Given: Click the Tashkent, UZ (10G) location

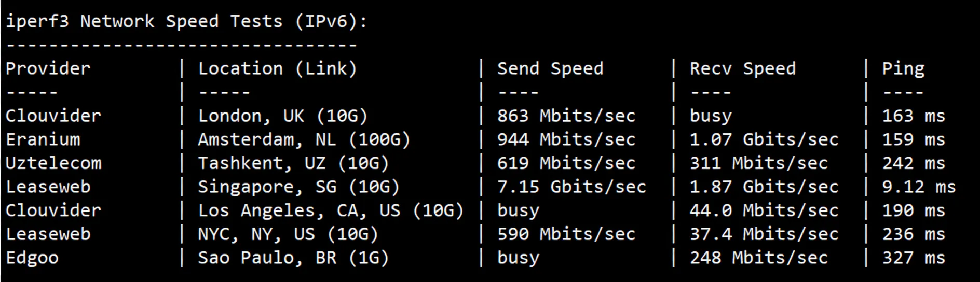Looking at the screenshot, I should pyautogui.click(x=293, y=163).
